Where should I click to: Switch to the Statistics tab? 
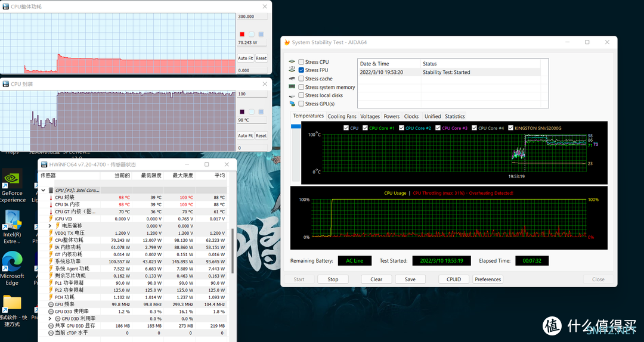454,116
